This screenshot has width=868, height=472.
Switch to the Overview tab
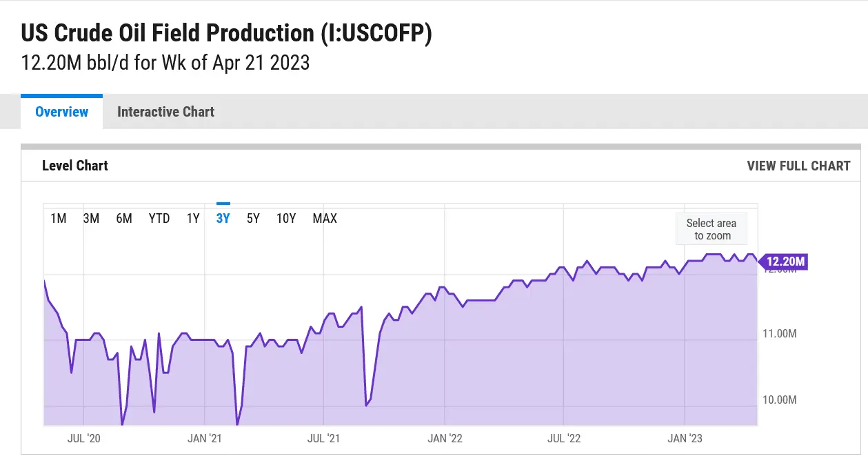pos(61,112)
